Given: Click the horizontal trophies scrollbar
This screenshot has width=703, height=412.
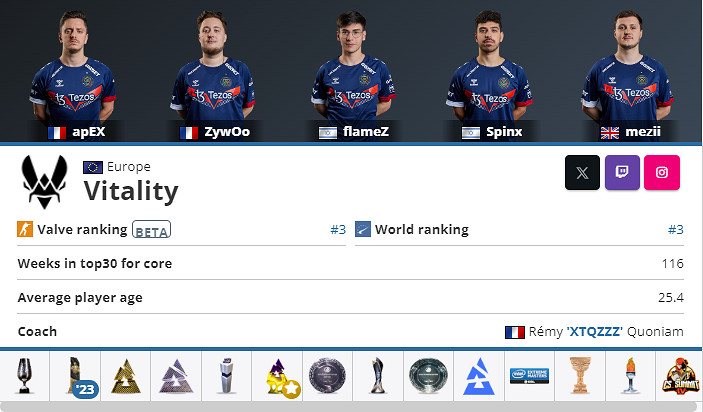Looking at the screenshot, I should tap(352, 407).
